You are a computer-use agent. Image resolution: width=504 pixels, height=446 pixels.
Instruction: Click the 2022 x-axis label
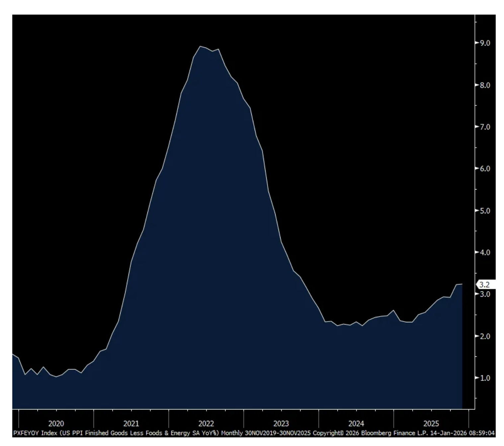[206, 423]
